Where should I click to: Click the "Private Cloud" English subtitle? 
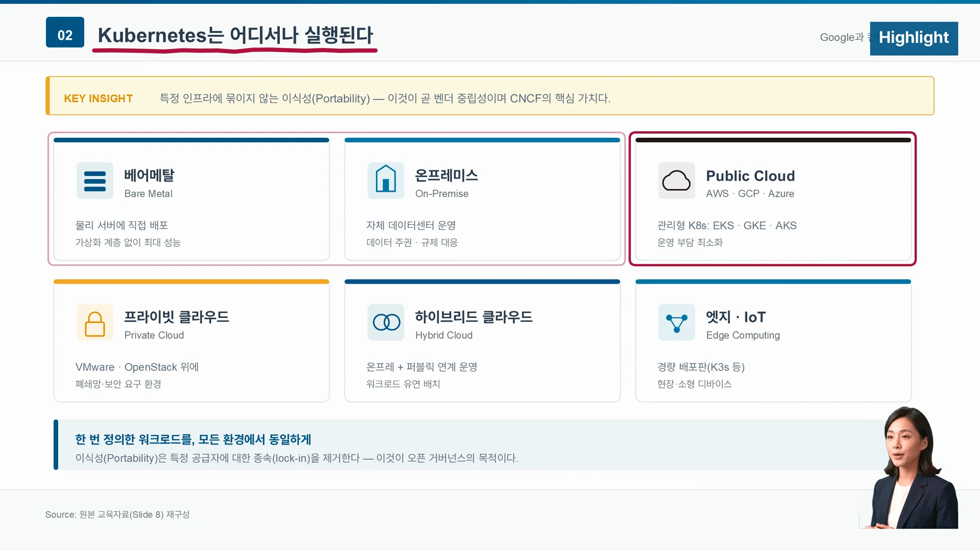tap(154, 335)
